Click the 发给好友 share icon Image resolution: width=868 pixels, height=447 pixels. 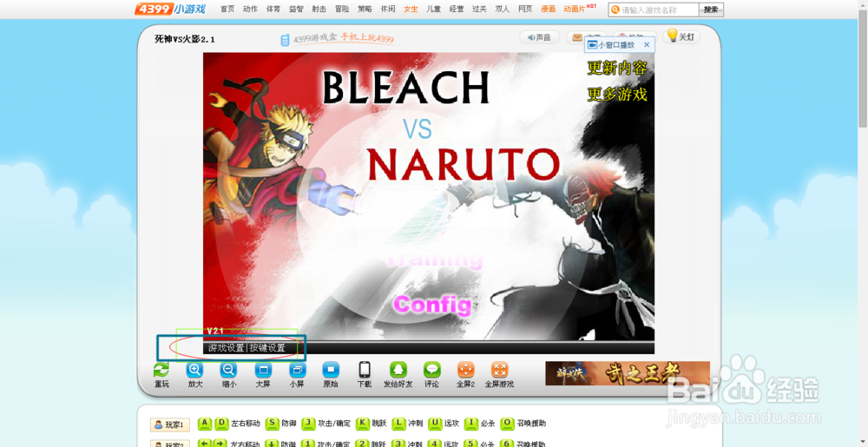tap(398, 370)
